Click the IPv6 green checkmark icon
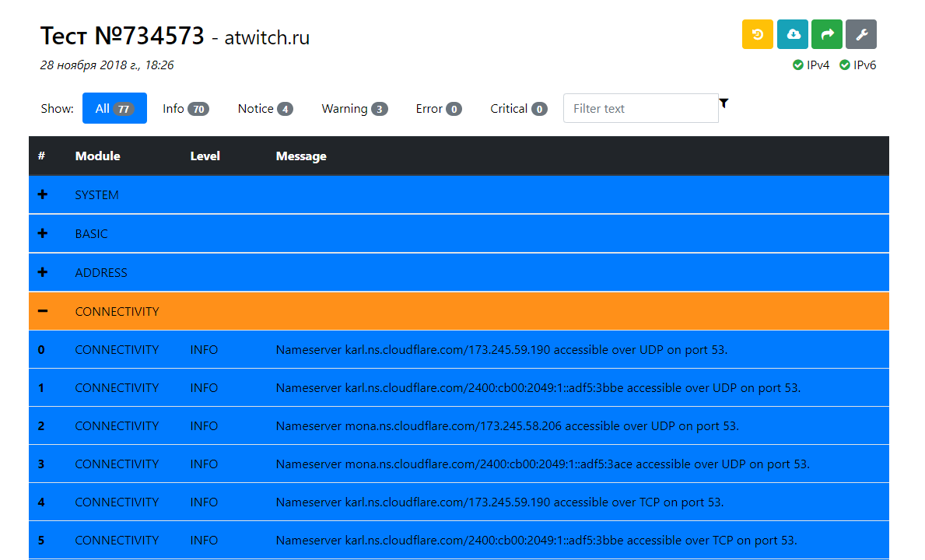 pos(844,65)
